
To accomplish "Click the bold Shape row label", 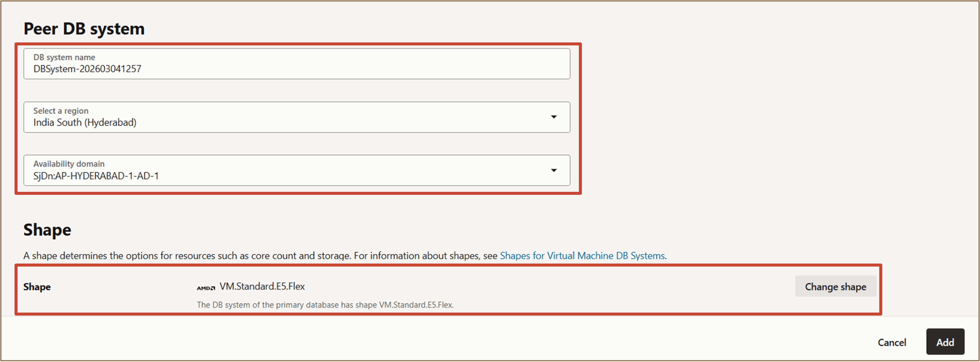I will [x=37, y=287].
